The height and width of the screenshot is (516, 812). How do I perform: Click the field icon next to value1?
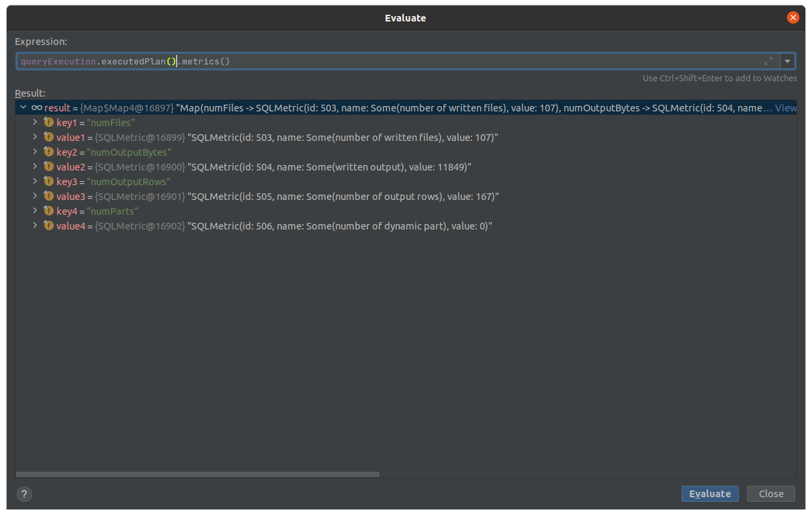(x=48, y=137)
